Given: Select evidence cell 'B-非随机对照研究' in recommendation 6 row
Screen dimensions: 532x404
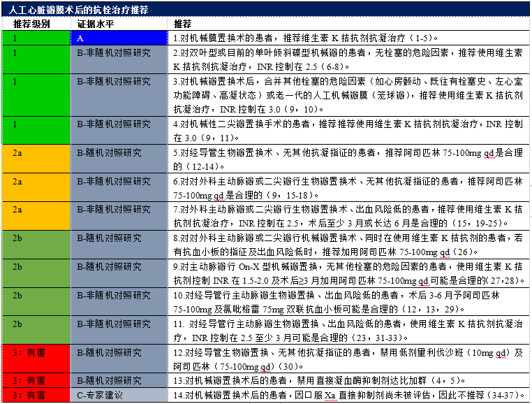Looking at the screenshot, I should pos(119,187).
